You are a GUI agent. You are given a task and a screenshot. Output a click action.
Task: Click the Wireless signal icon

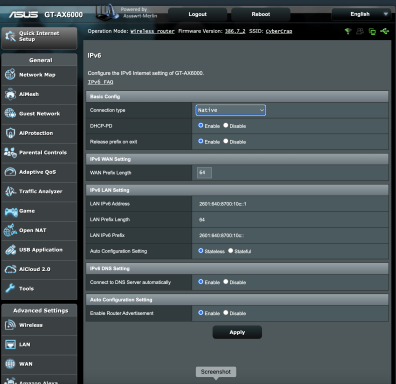click(10, 325)
